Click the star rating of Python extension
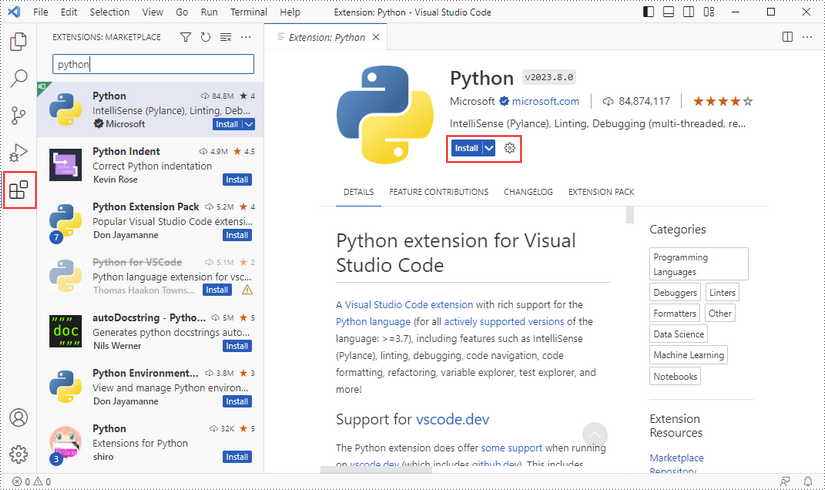The width and height of the screenshot is (825, 490). pyautogui.click(x=722, y=101)
